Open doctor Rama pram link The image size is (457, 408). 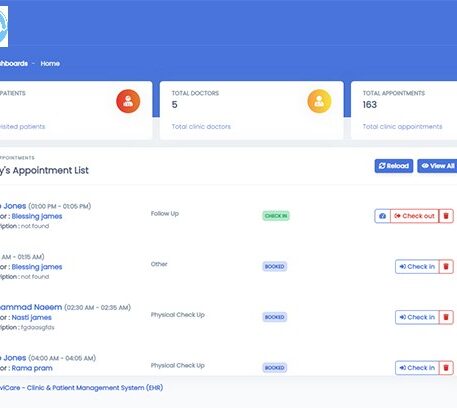click(32, 368)
